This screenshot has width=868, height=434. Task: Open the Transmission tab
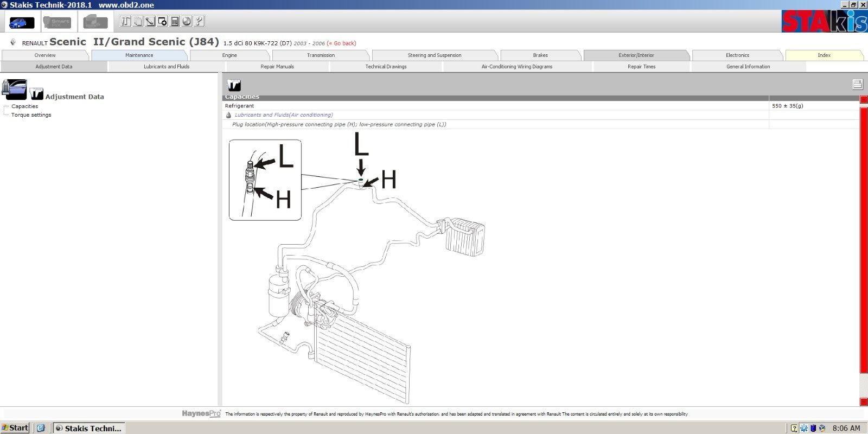pyautogui.click(x=321, y=55)
